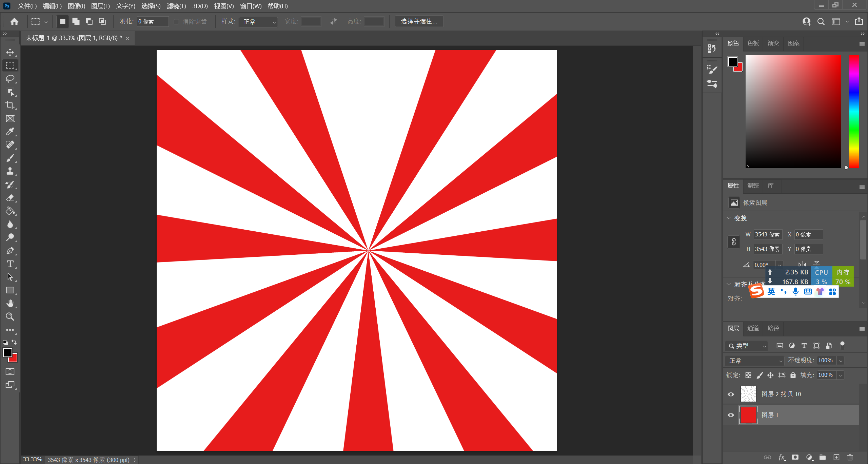
Task: Click the 羽化 feather input field
Action: coord(152,22)
